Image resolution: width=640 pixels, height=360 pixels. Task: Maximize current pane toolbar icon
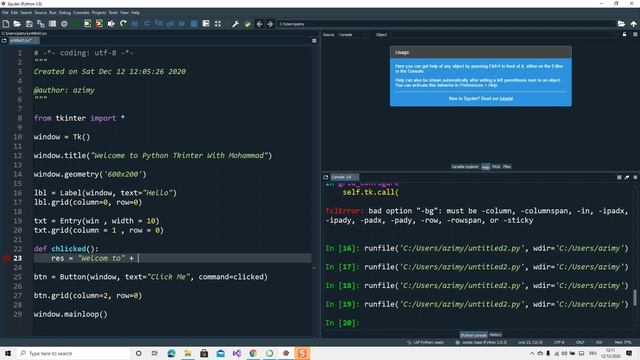(206, 24)
